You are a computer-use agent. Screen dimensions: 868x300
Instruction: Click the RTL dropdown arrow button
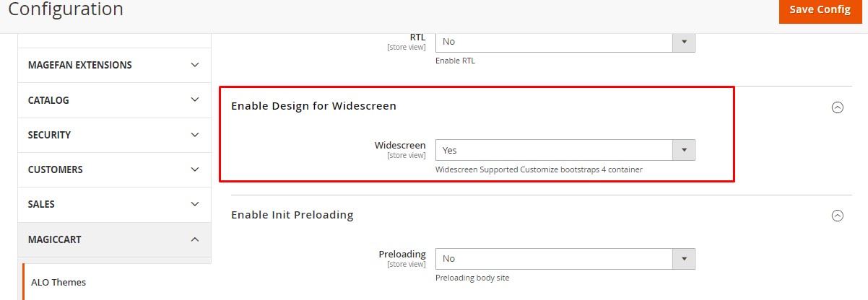(683, 42)
